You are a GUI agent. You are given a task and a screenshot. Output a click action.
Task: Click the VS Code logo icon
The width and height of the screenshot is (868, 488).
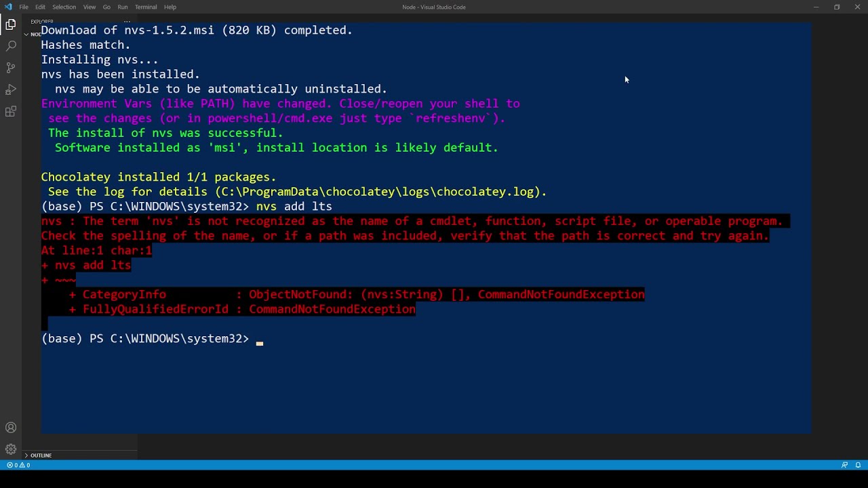pos(7,7)
